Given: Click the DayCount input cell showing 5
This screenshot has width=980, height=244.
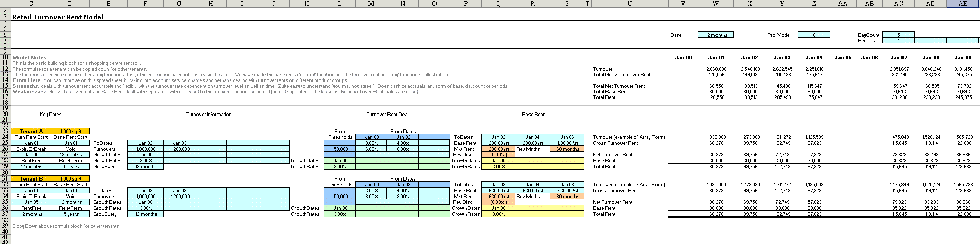Looking at the screenshot, I should (898, 35).
